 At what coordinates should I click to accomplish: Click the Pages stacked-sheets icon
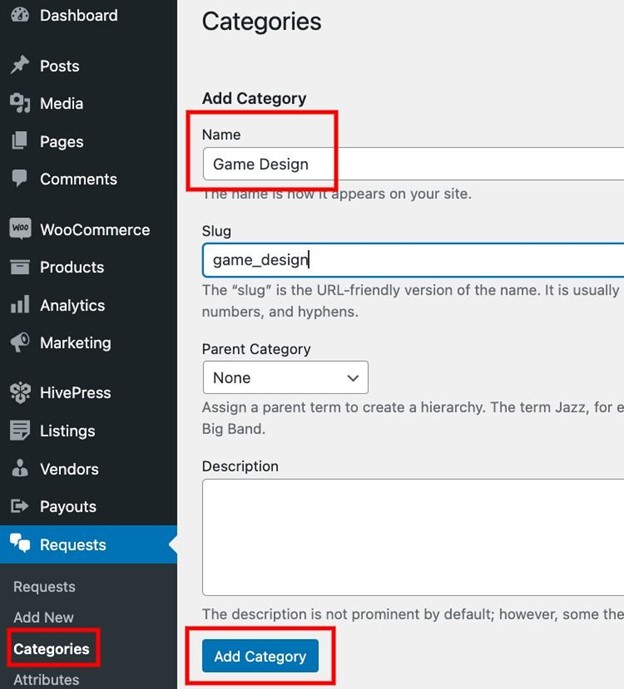20,141
